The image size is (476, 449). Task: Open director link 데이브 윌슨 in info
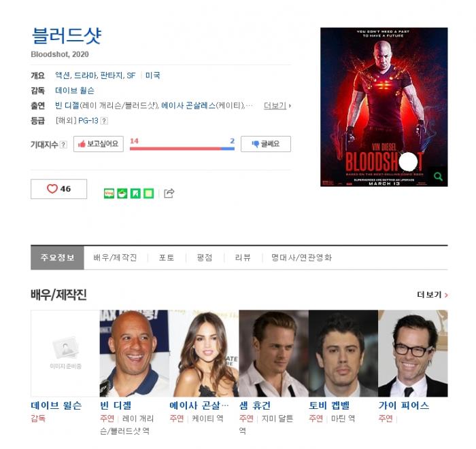click(75, 90)
